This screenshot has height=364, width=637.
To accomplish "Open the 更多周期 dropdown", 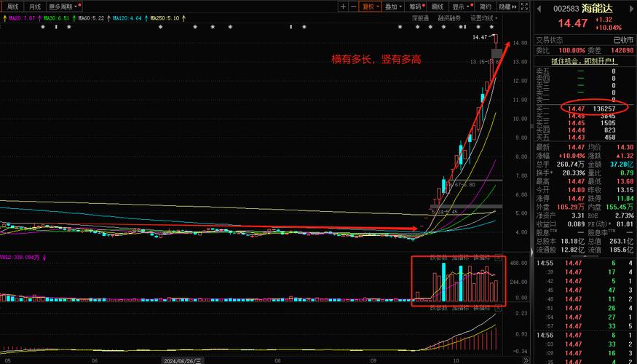I will pos(60,7).
